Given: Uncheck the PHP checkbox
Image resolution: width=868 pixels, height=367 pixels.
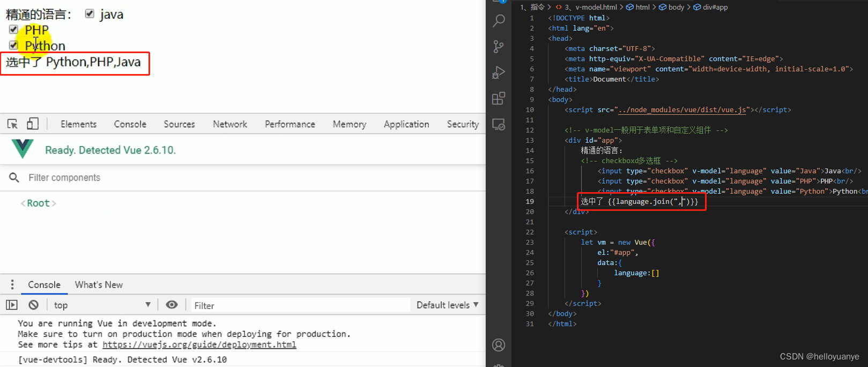Looking at the screenshot, I should pyautogui.click(x=13, y=30).
